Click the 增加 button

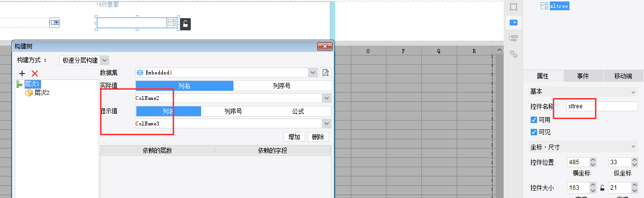click(294, 137)
